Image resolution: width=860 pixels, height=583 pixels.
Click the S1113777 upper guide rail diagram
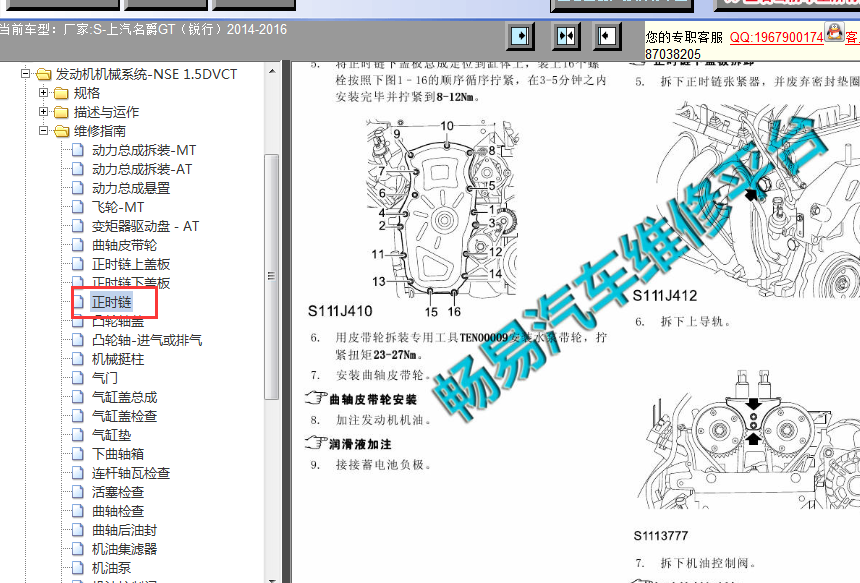(x=751, y=439)
